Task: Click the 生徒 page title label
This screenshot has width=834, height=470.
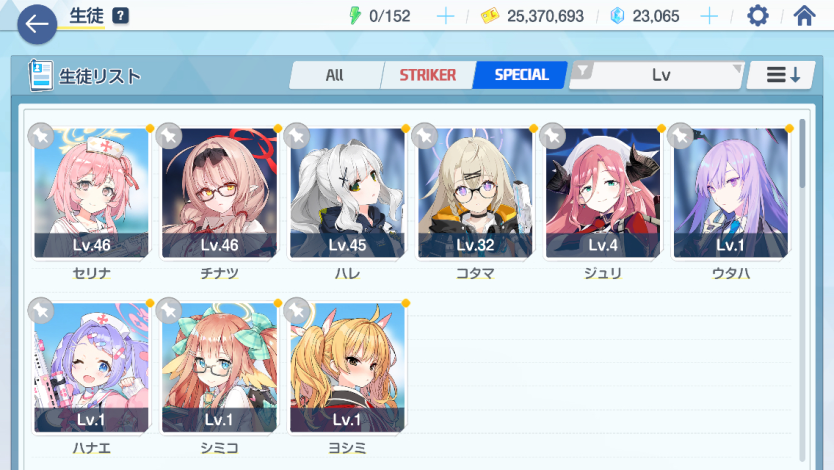Action: pos(87,16)
